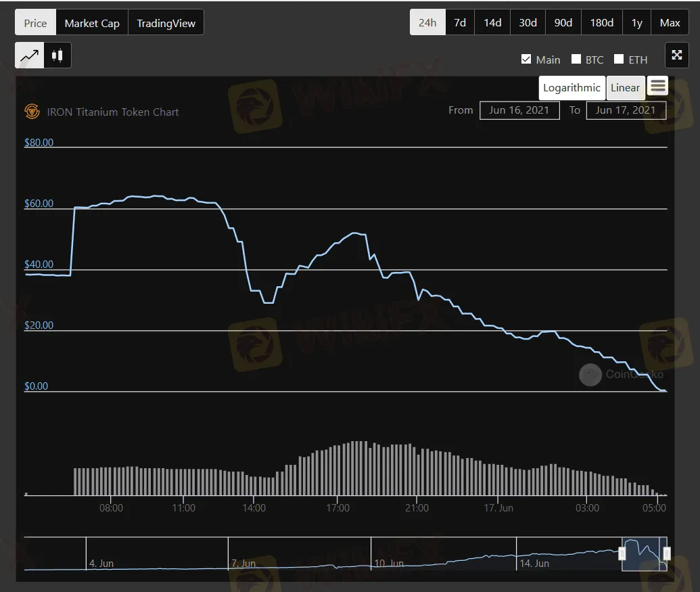Enable the BTC comparison checkbox
This screenshot has height=592, width=700.
576,60
